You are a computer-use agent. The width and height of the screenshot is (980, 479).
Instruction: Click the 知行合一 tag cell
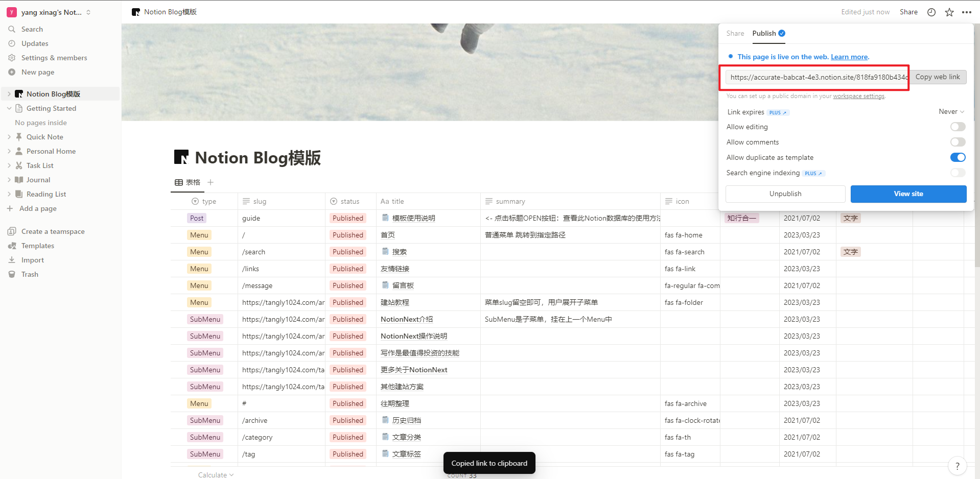(x=741, y=218)
